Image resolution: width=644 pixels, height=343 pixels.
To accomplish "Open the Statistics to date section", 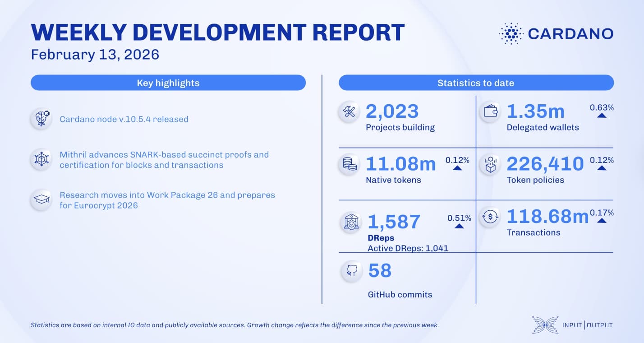I will coord(476,83).
